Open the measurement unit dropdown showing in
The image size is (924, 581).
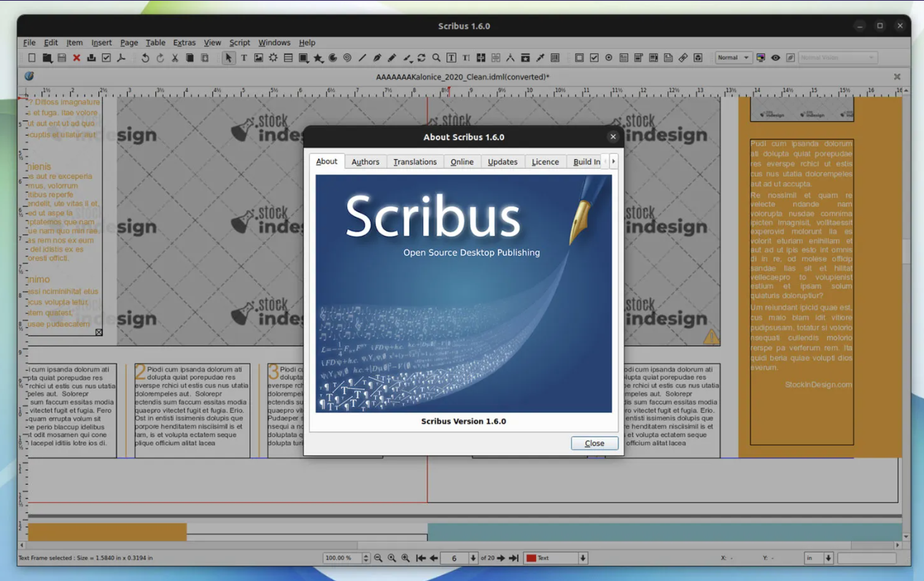[820, 558]
